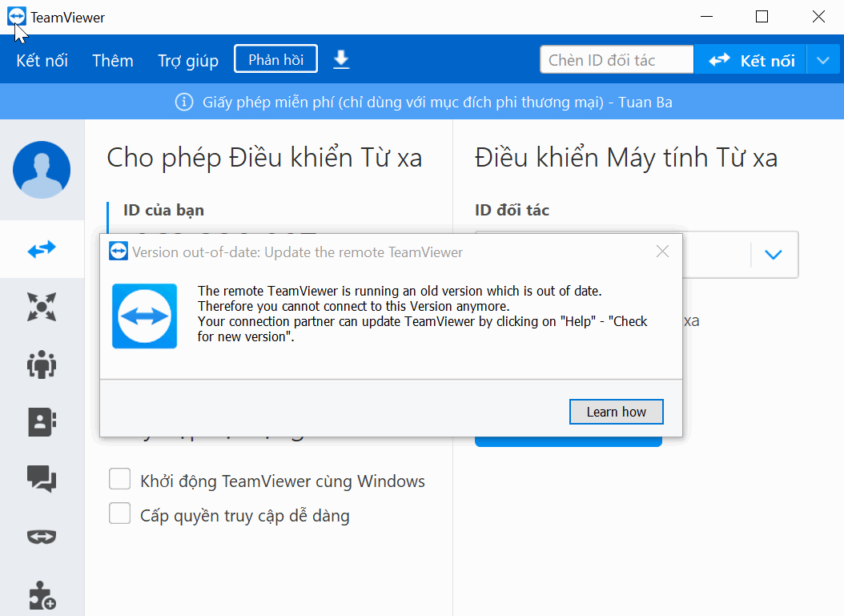The width and height of the screenshot is (844, 616).
Task: Click the small TeamViewer icon in dialog title
Action: (x=119, y=251)
